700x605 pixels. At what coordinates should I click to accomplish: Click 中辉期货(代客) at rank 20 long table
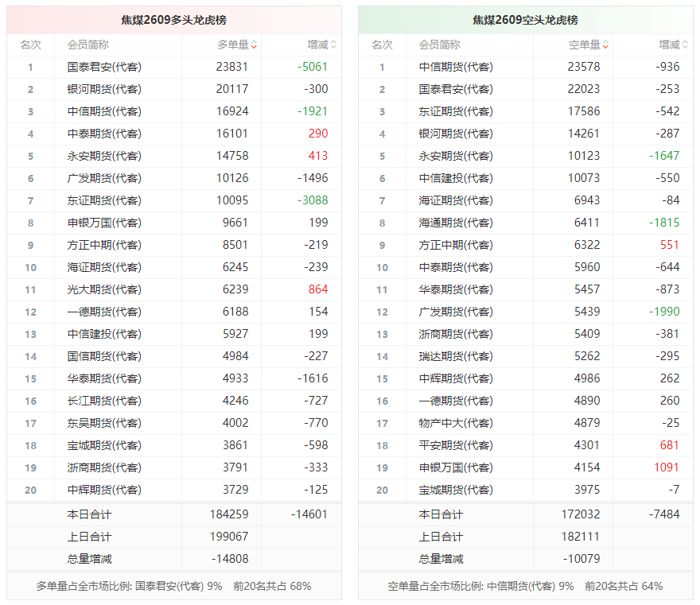point(104,490)
